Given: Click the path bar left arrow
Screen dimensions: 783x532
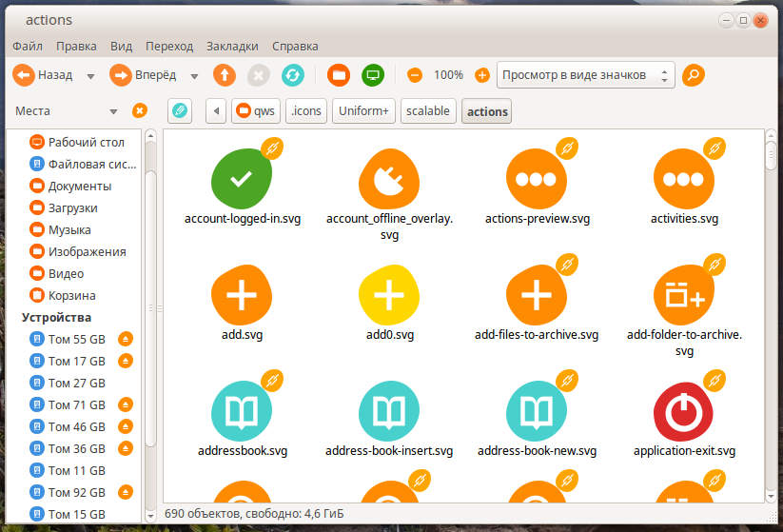Looking at the screenshot, I should (216, 111).
